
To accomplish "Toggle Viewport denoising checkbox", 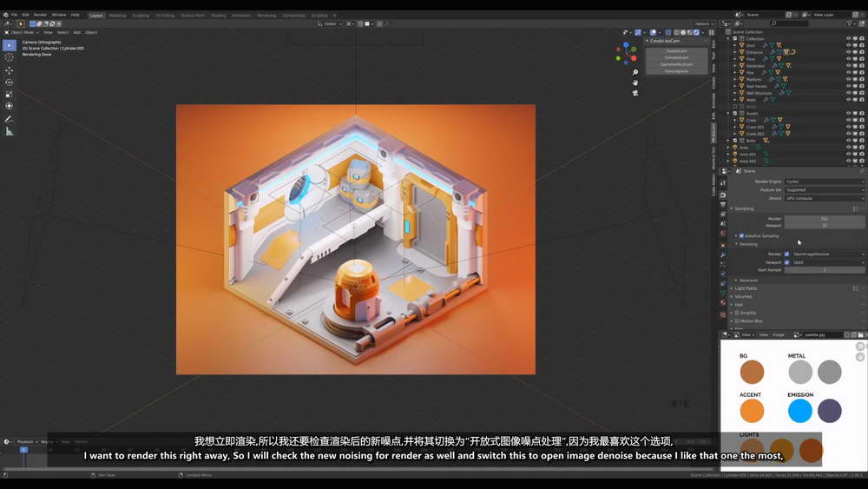I will point(786,262).
